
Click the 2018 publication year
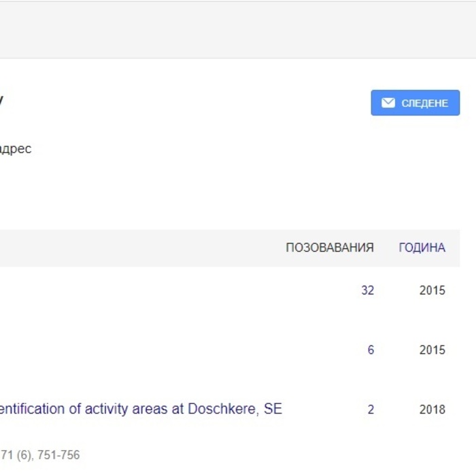tap(432, 409)
